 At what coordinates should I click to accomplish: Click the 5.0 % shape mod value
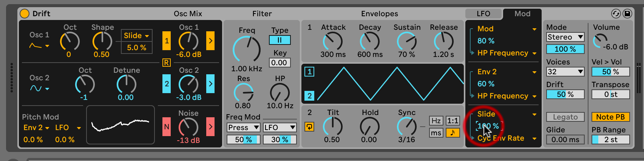coord(136,48)
